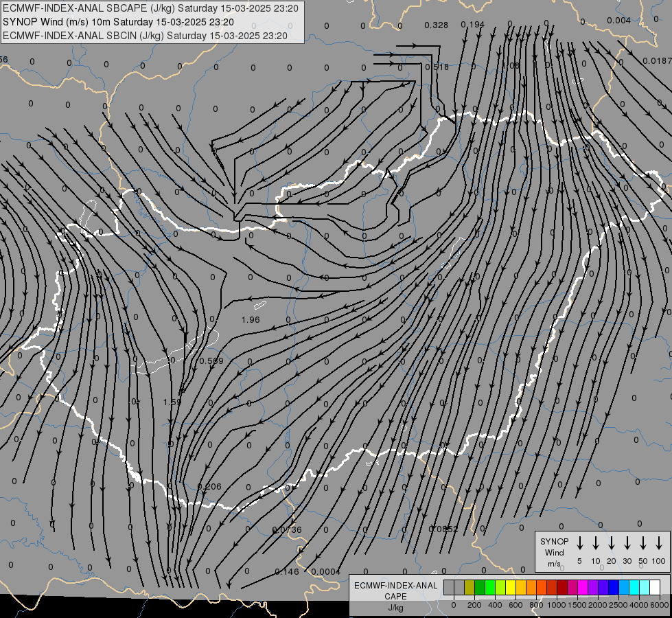Pick the bright magenta CAPE swatch
This screenshot has height=618, width=672.
(x=583, y=587)
